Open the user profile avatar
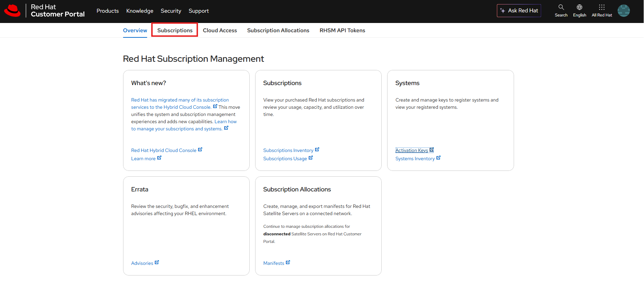 coord(624,11)
